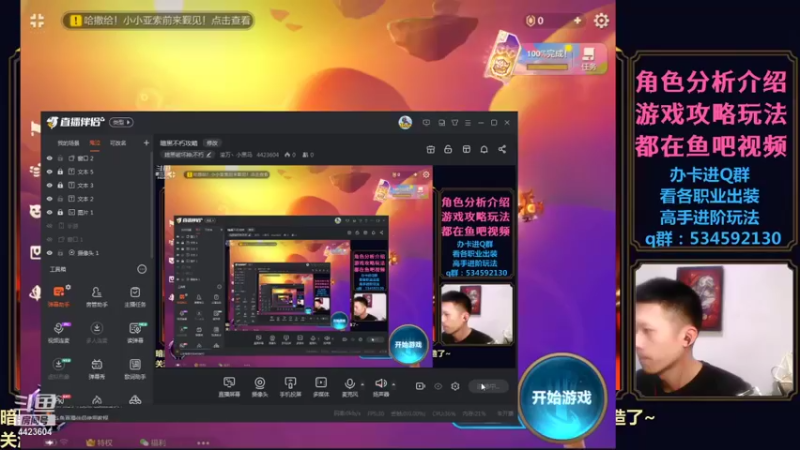Viewport: 800px width, 450px height.
Task: Click the gift box icon in the header
Action: (431, 149)
